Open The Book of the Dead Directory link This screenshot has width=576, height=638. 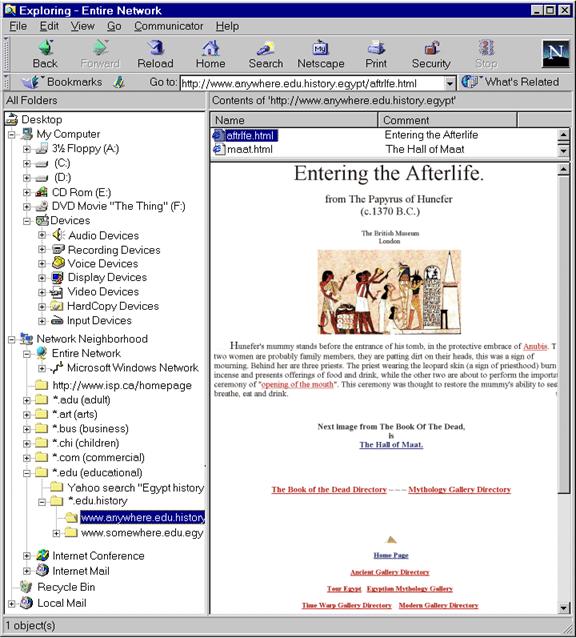point(329,489)
